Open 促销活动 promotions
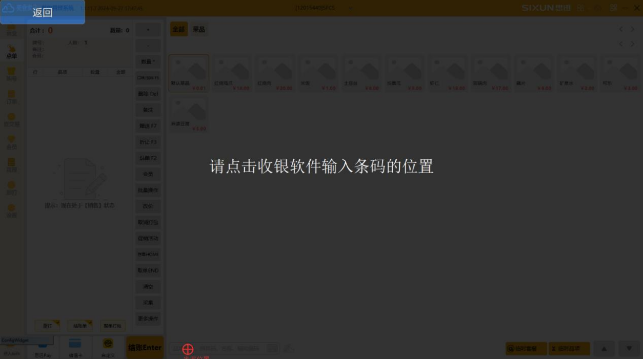The image size is (644, 359). (148, 238)
